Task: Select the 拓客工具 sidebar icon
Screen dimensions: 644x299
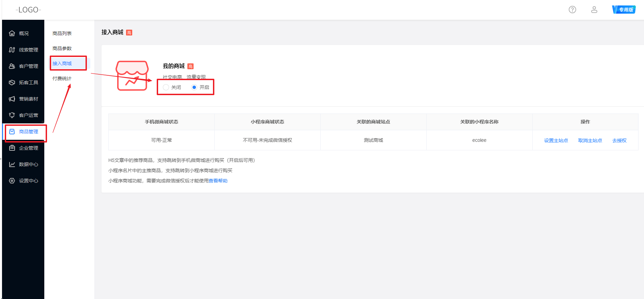Action: tap(12, 83)
